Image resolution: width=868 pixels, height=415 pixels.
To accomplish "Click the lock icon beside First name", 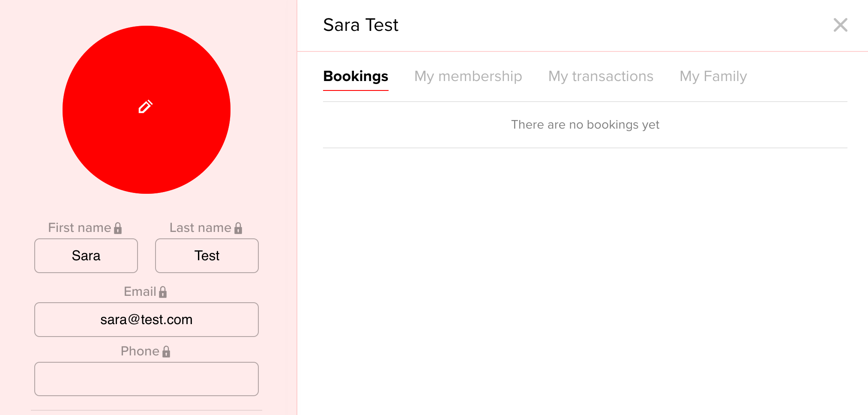I will (x=118, y=228).
